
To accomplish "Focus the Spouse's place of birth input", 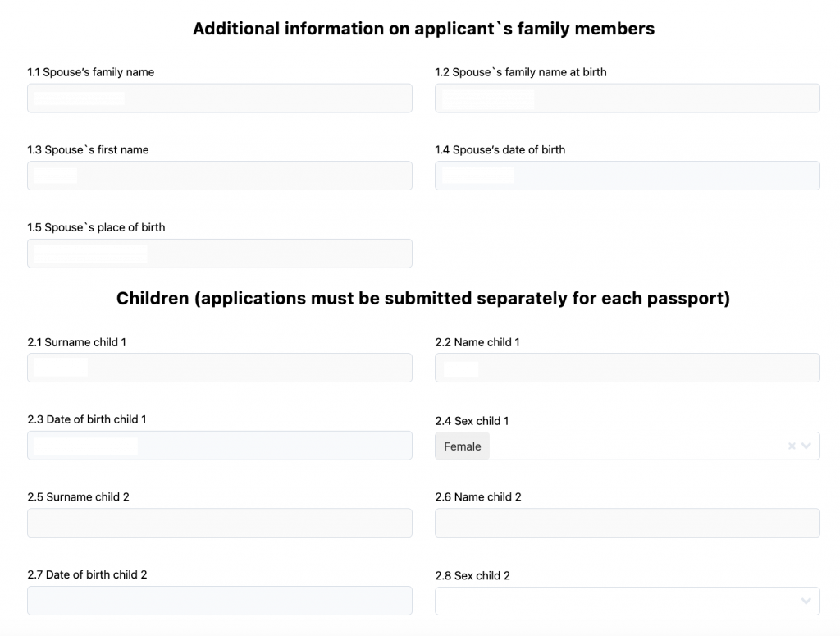I will (x=220, y=254).
